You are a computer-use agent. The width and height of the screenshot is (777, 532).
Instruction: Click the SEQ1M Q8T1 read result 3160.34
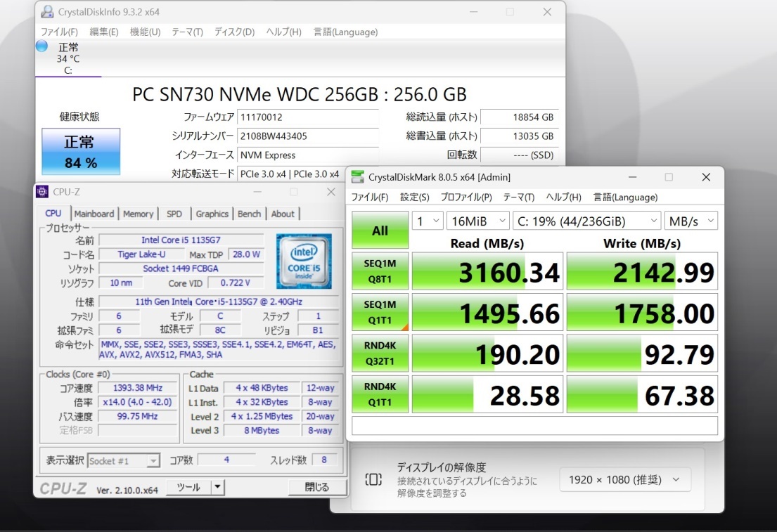(x=487, y=271)
